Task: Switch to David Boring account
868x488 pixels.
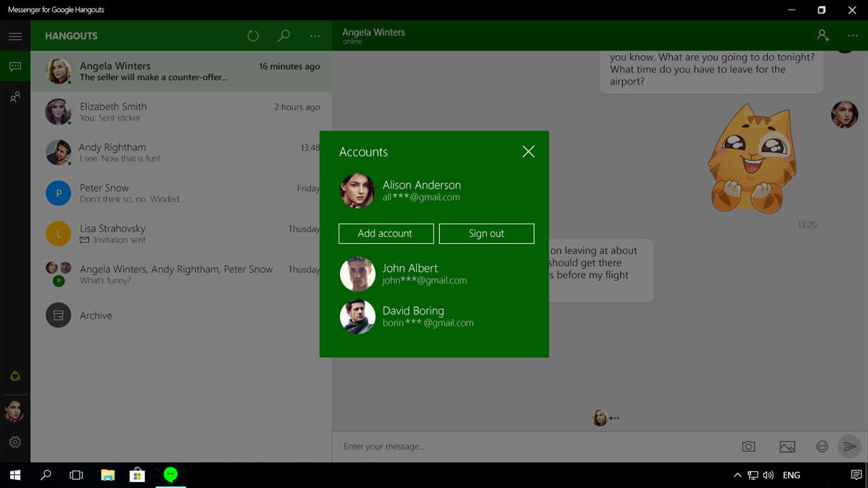Action: point(434,316)
